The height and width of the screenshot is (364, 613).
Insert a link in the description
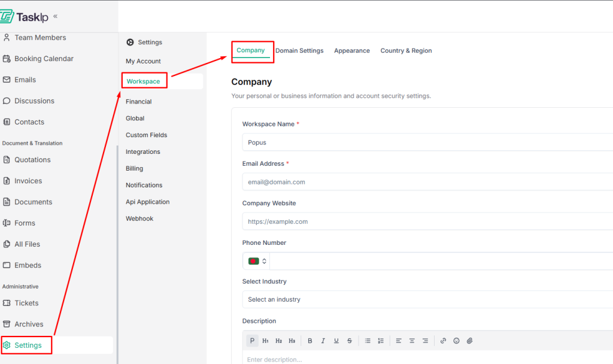pos(443,341)
